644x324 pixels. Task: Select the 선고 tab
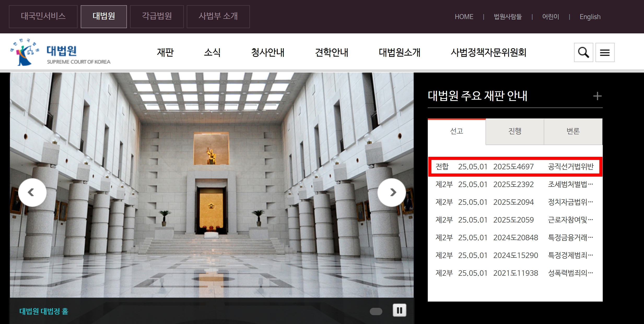456,131
